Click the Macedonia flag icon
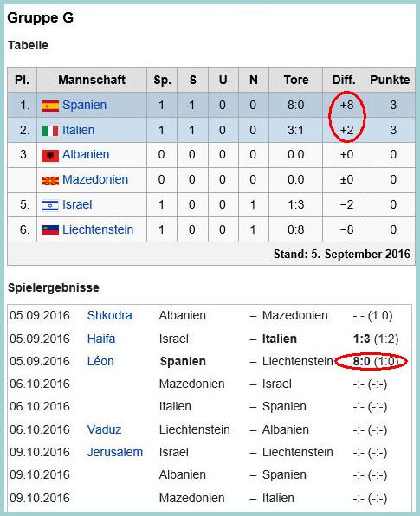420x516 pixels. click(50, 180)
